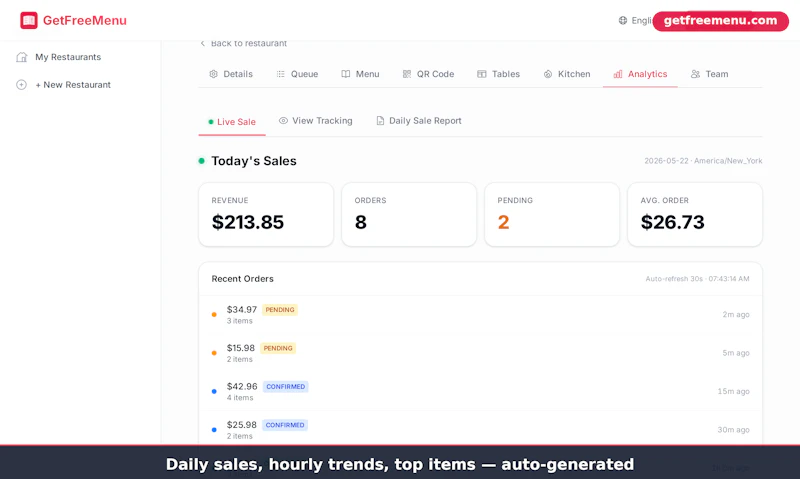Click the Details gear icon
The width and height of the screenshot is (800, 479).
point(213,74)
